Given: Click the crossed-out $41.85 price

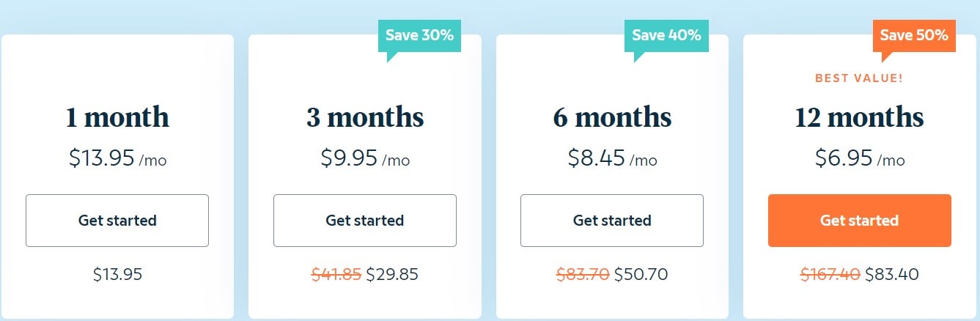Looking at the screenshot, I should click(336, 275).
